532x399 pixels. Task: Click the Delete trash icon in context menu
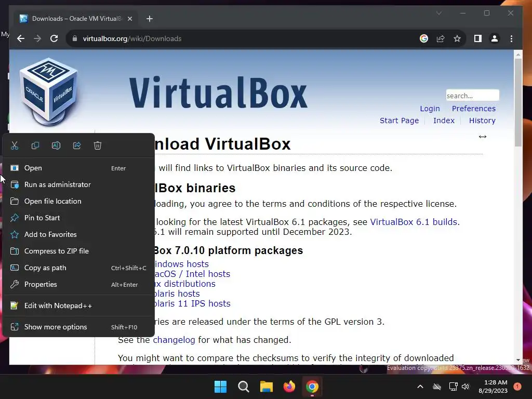[97, 145]
